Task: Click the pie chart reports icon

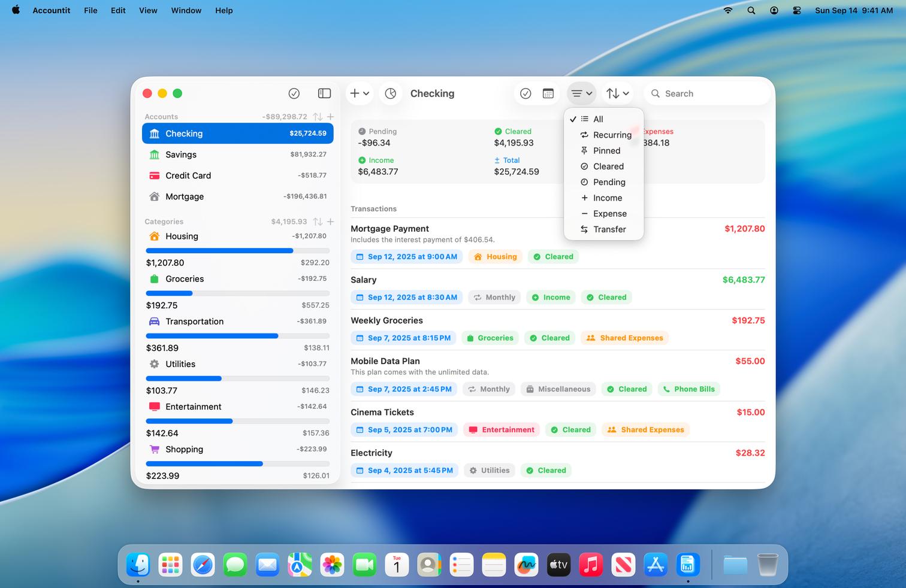Action: (391, 93)
